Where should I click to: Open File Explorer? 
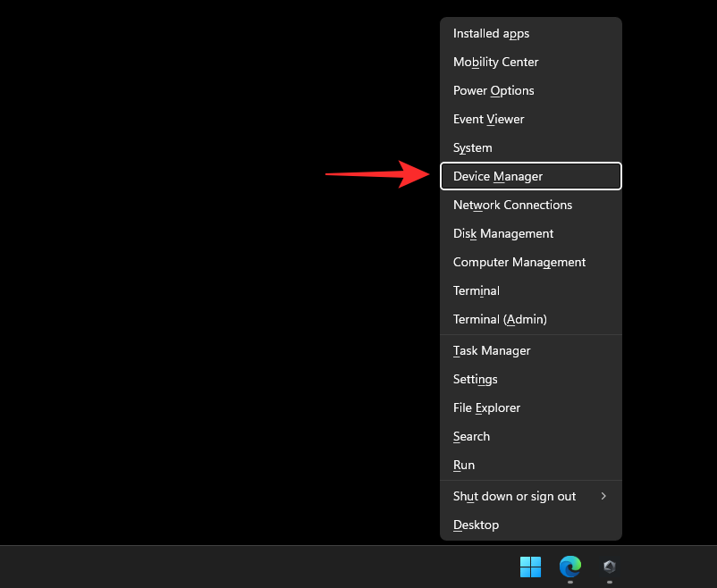(486, 407)
